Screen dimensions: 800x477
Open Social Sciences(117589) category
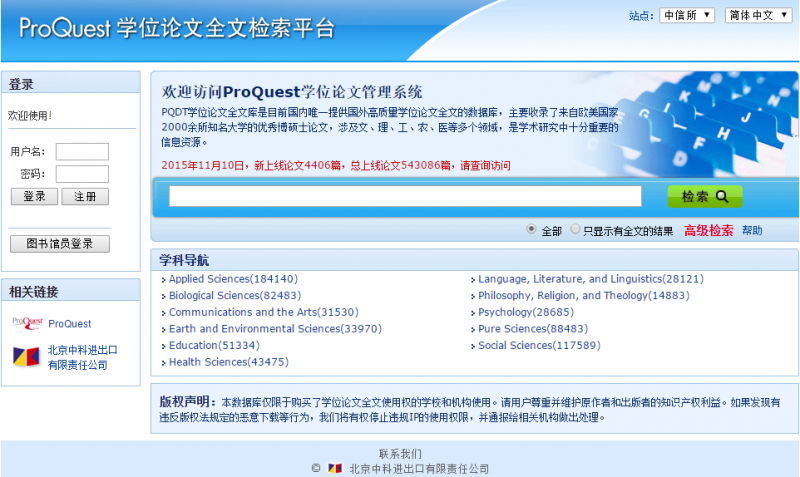(539, 345)
